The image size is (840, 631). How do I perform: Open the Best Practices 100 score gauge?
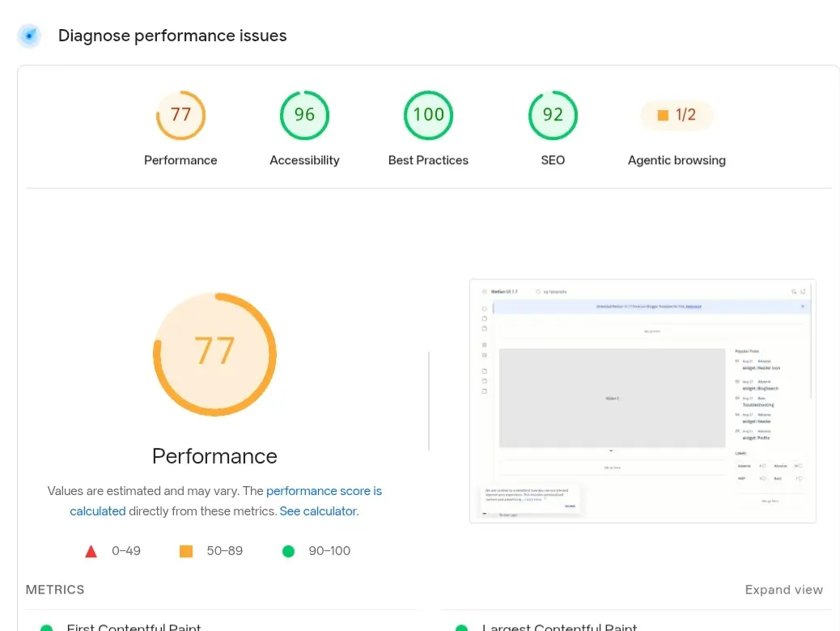pyautogui.click(x=428, y=115)
